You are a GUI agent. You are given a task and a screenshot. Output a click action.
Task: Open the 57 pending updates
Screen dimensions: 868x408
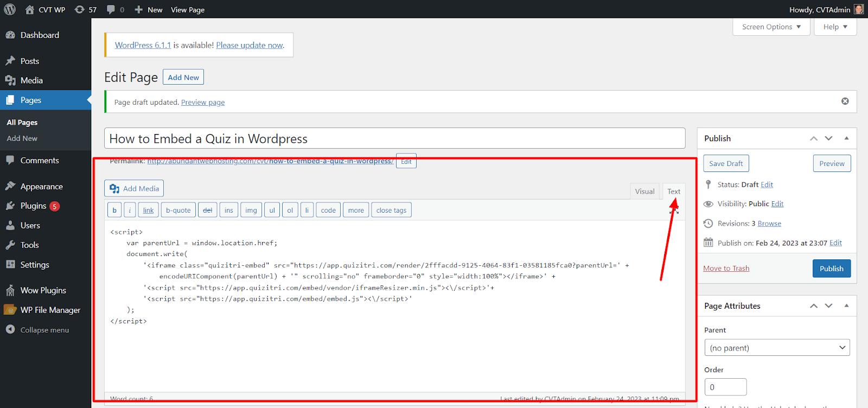click(86, 10)
